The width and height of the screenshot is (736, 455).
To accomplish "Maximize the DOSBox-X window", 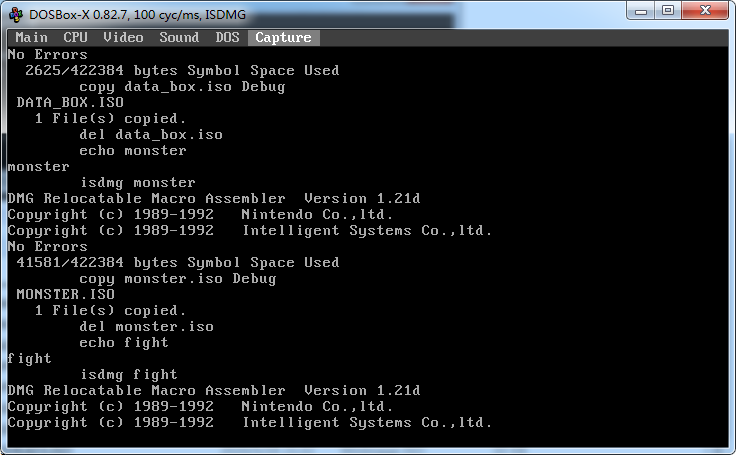I will click(668, 10).
